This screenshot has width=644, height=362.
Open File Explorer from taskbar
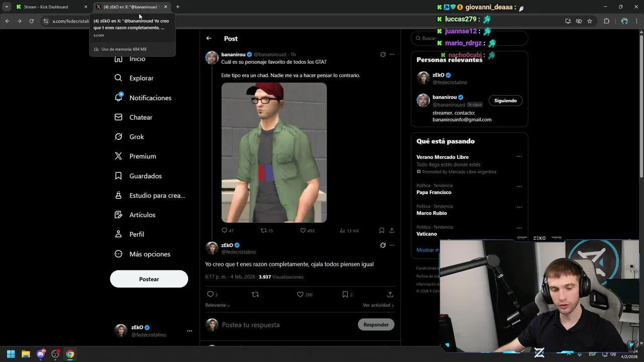[x=26, y=354]
